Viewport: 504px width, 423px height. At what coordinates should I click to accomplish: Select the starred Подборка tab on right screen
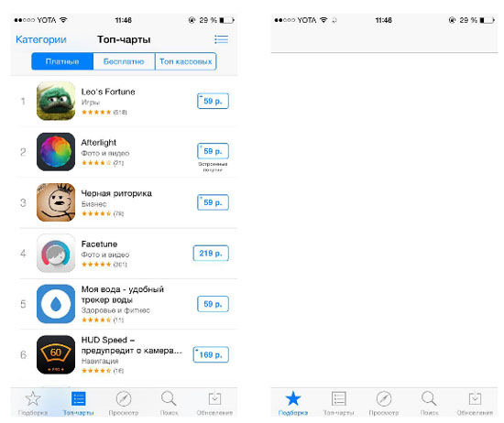coord(293,403)
